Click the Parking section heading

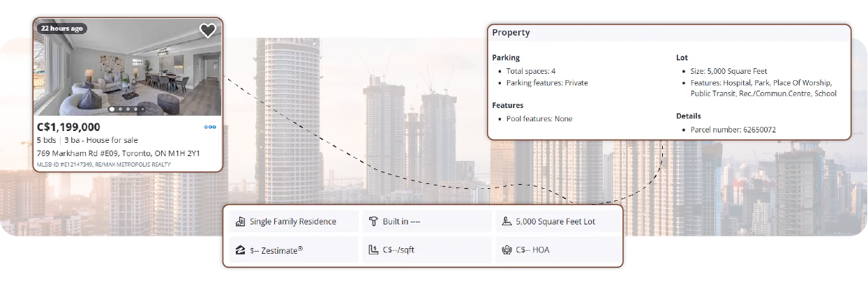pyautogui.click(x=506, y=58)
